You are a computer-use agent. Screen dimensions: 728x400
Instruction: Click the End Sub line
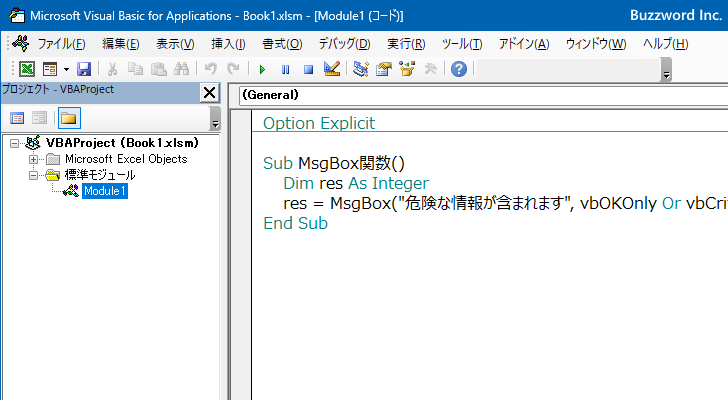[x=295, y=223]
